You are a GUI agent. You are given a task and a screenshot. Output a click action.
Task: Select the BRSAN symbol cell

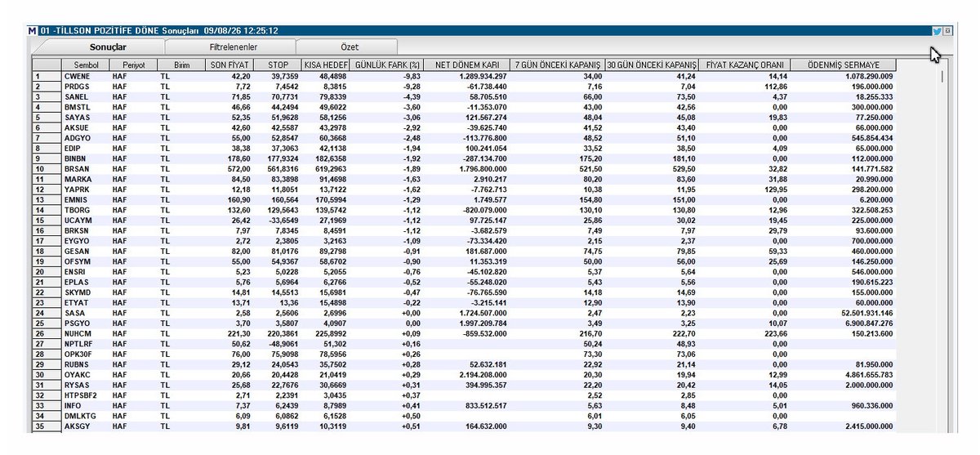point(86,167)
